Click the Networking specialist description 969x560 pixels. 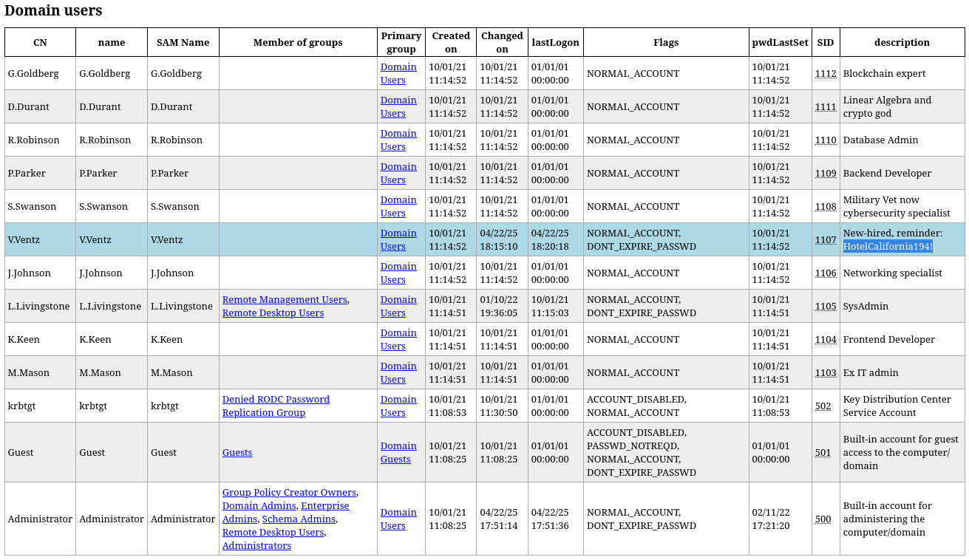pyautogui.click(x=892, y=273)
